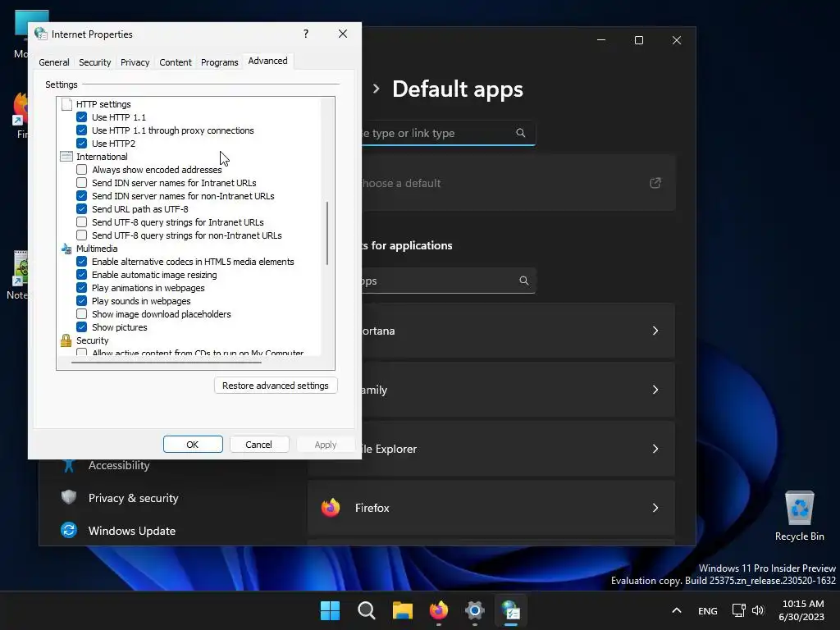Select the Advanced tab
The height and width of the screenshot is (630, 840).
click(x=268, y=61)
